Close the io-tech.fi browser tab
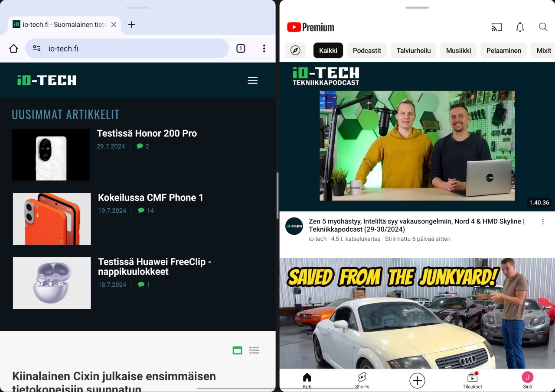The image size is (555, 392). pos(114,25)
